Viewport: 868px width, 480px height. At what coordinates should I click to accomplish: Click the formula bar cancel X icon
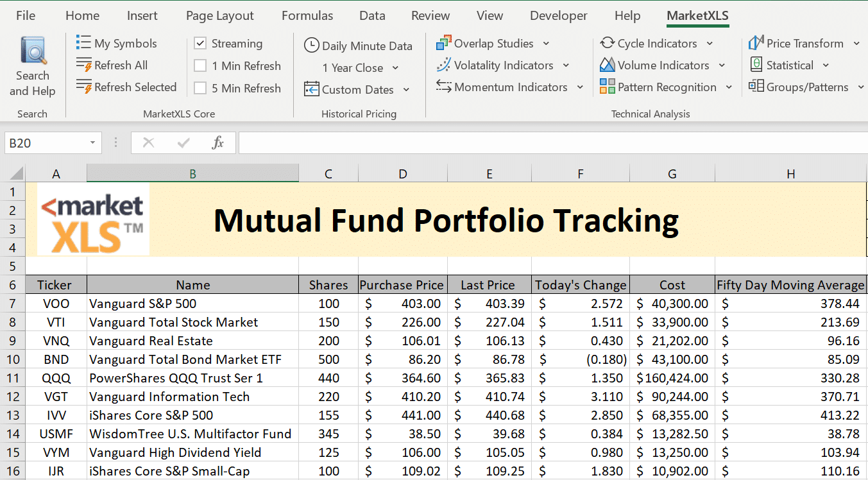[148, 142]
